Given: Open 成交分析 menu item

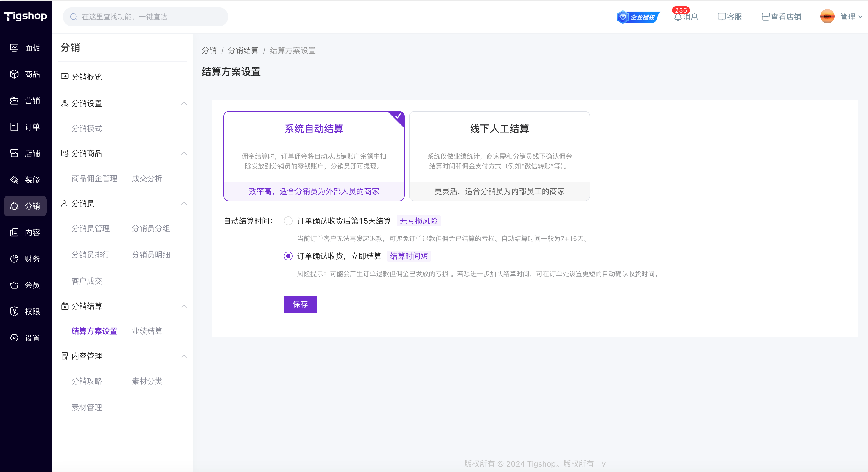Looking at the screenshot, I should pyautogui.click(x=147, y=178).
